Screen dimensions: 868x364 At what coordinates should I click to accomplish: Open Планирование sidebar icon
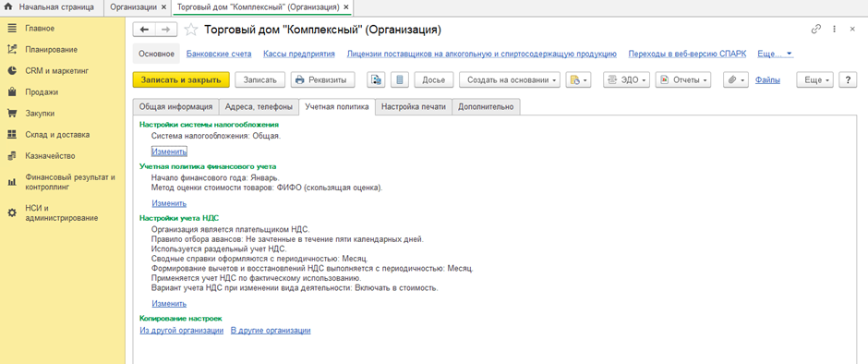tap(12, 49)
